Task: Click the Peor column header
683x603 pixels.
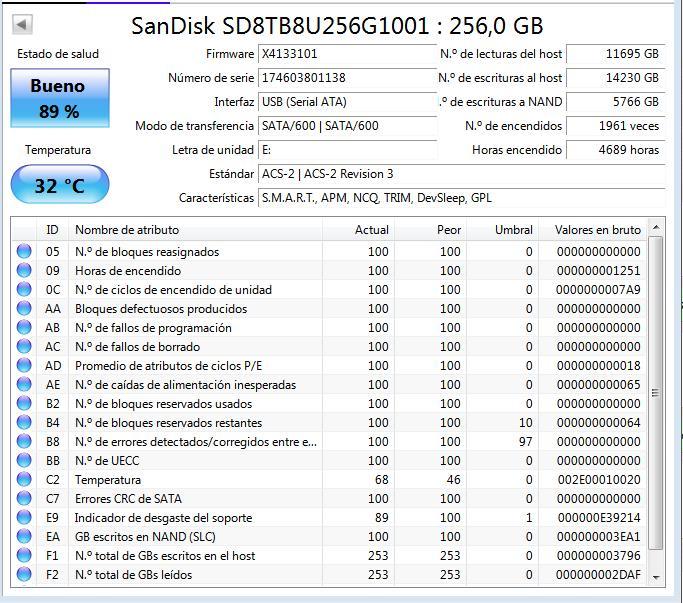Action: (x=430, y=230)
